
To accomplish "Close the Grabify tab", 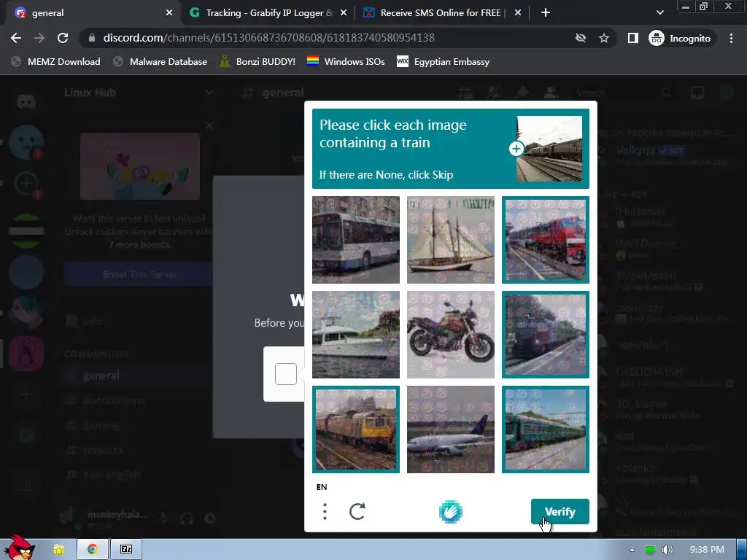I will 344,13.
